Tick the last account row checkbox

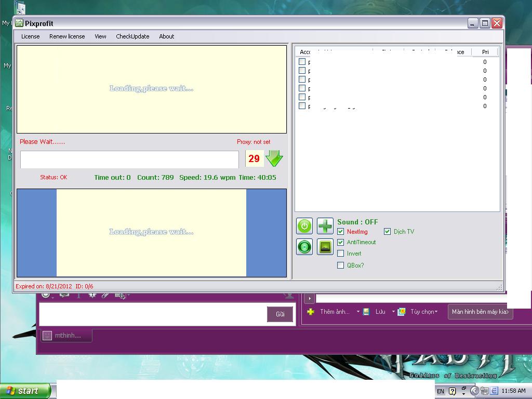302,106
